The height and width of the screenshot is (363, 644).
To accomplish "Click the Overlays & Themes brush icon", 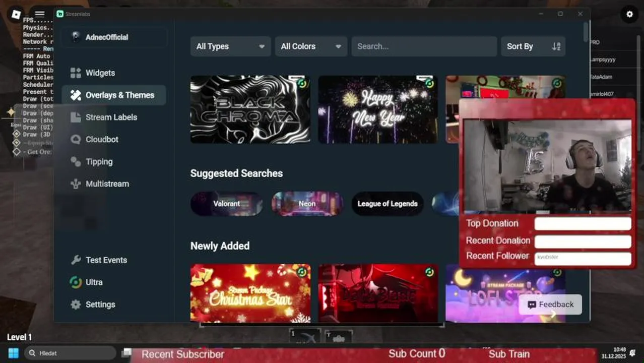I will (76, 95).
